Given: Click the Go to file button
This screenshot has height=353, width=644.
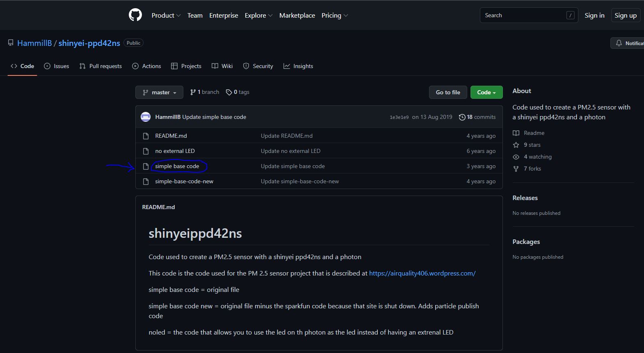Looking at the screenshot, I should coord(448,92).
